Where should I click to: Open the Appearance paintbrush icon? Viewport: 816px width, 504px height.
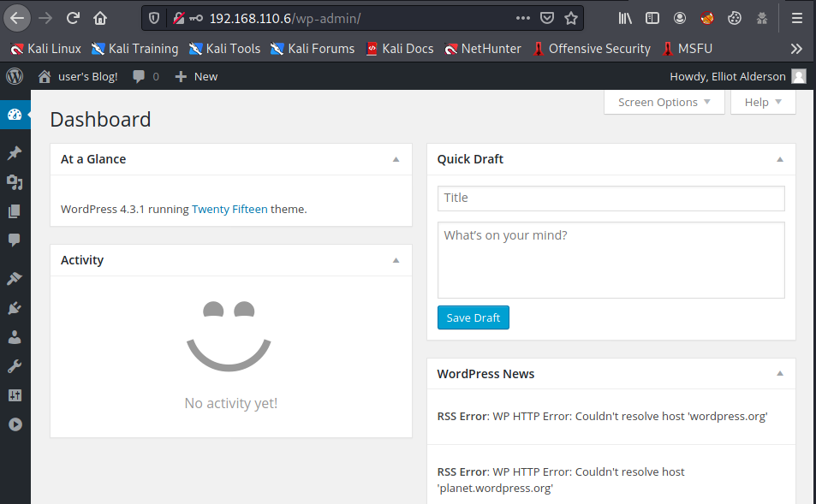pyautogui.click(x=15, y=279)
